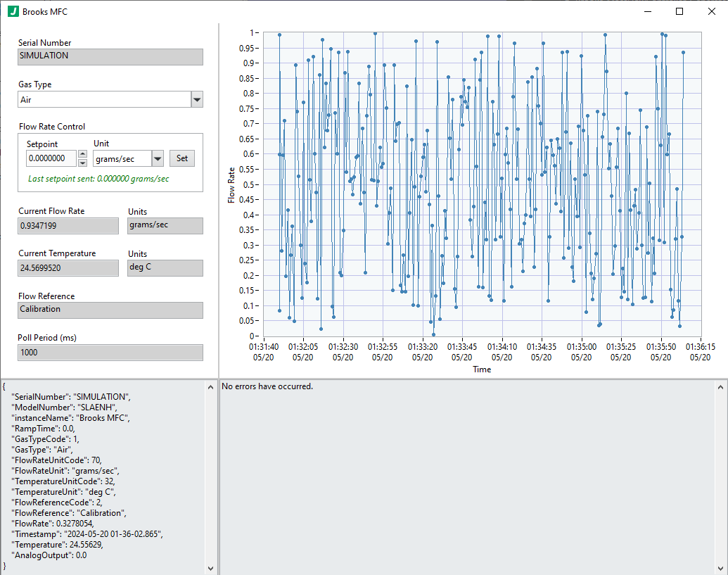The height and width of the screenshot is (575, 728).
Task: Minimize the Brooks MFC window
Action: click(x=648, y=11)
